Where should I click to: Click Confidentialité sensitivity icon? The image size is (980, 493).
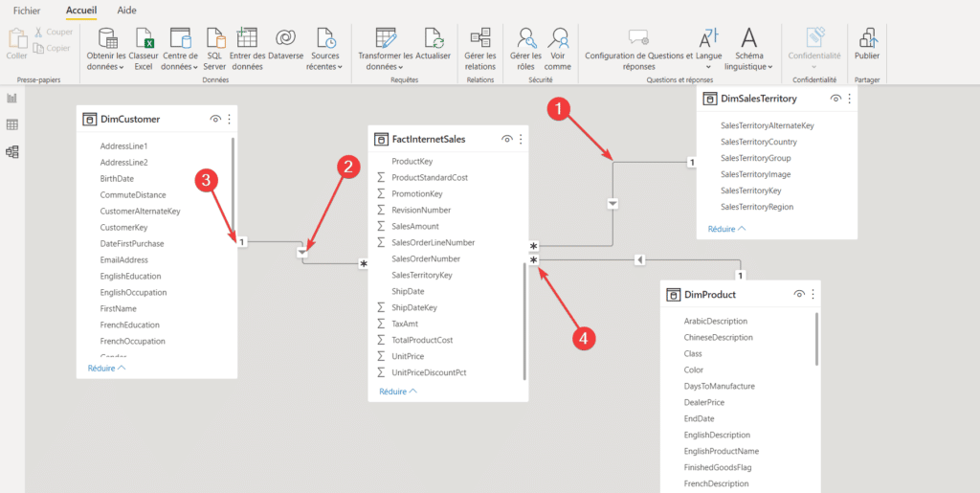[x=814, y=38]
